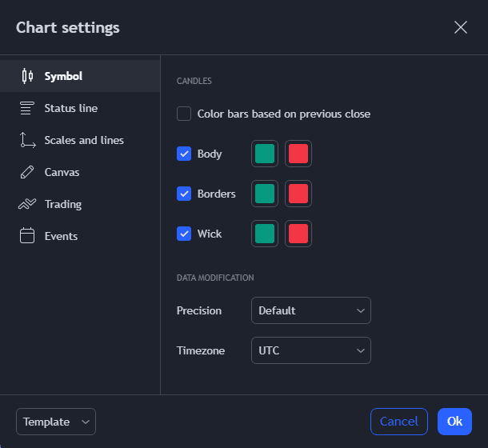This screenshot has width=488, height=448.
Task: Click the Trading wave icon
Action: (27, 204)
